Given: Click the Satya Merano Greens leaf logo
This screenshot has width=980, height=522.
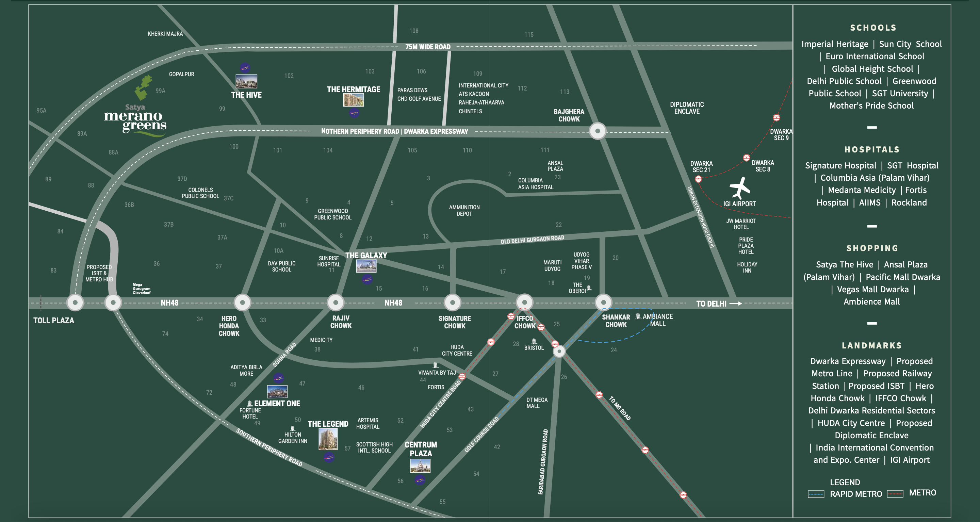Looking at the screenshot, I should [143, 87].
